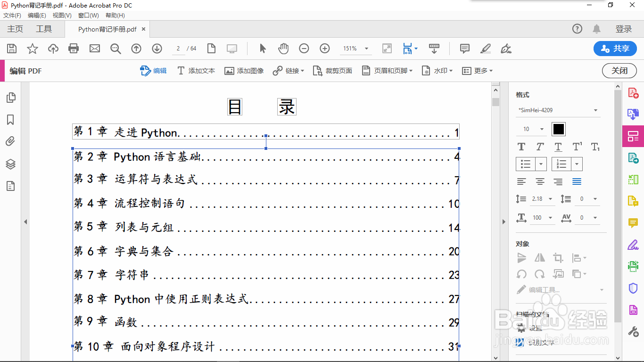This screenshot has width=644, height=362.
Task: Open the 文件(F) menu
Action: (12, 16)
